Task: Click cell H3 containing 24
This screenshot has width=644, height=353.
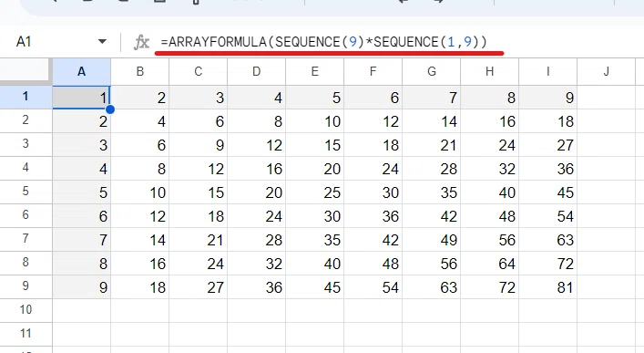Action: [490, 144]
